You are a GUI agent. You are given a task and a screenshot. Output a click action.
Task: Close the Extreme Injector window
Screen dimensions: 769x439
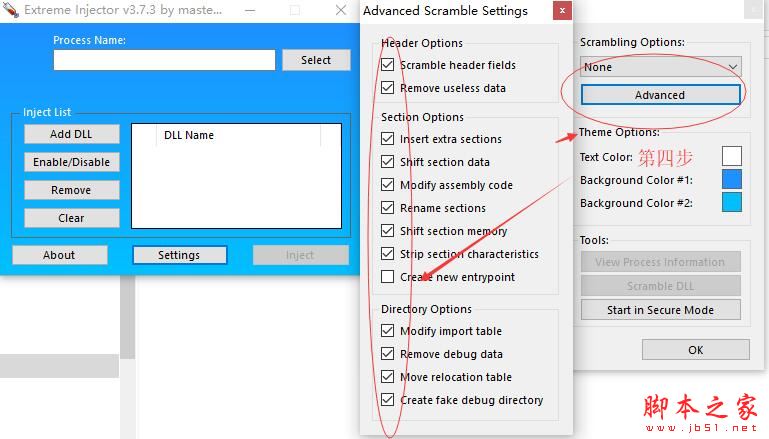click(341, 10)
